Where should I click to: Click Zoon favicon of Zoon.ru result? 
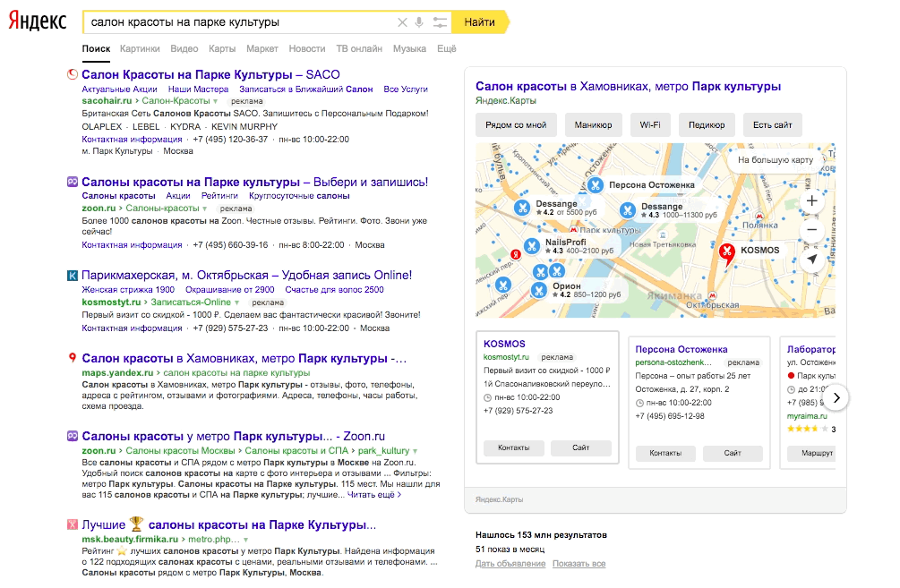73,436
